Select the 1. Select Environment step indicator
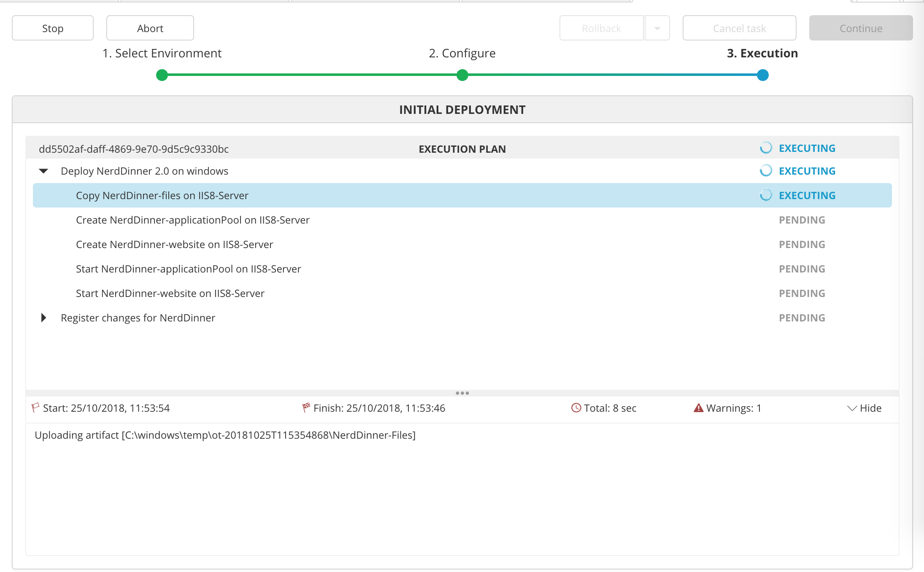 click(164, 75)
